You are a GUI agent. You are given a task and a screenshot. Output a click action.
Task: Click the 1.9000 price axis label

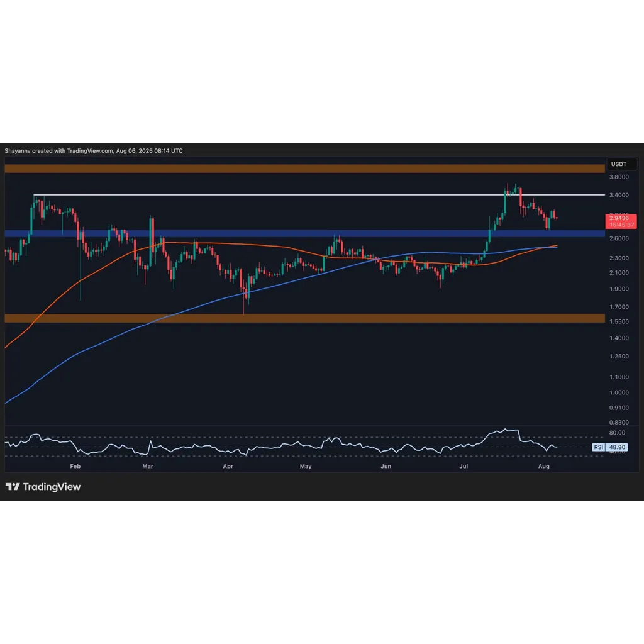pos(619,289)
